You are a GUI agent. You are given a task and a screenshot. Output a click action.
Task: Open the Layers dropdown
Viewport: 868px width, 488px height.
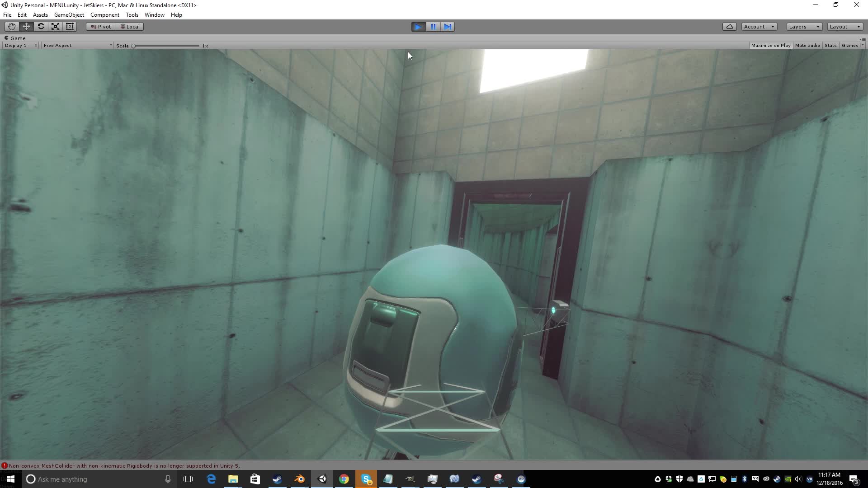(x=804, y=27)
